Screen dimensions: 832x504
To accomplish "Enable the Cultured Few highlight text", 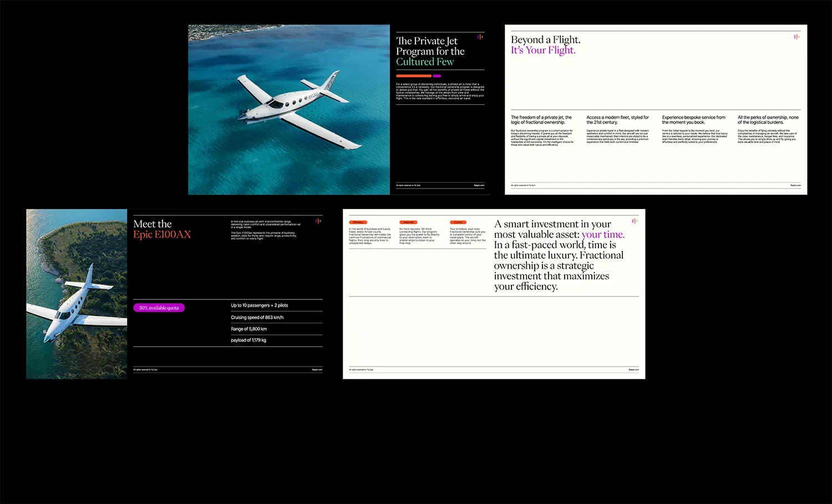I will [x=425, y=62].
